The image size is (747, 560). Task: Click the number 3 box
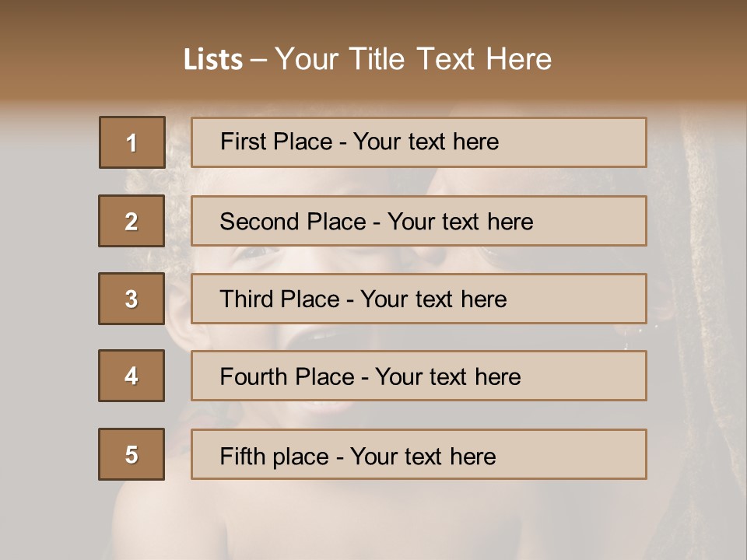click(132, 299)
